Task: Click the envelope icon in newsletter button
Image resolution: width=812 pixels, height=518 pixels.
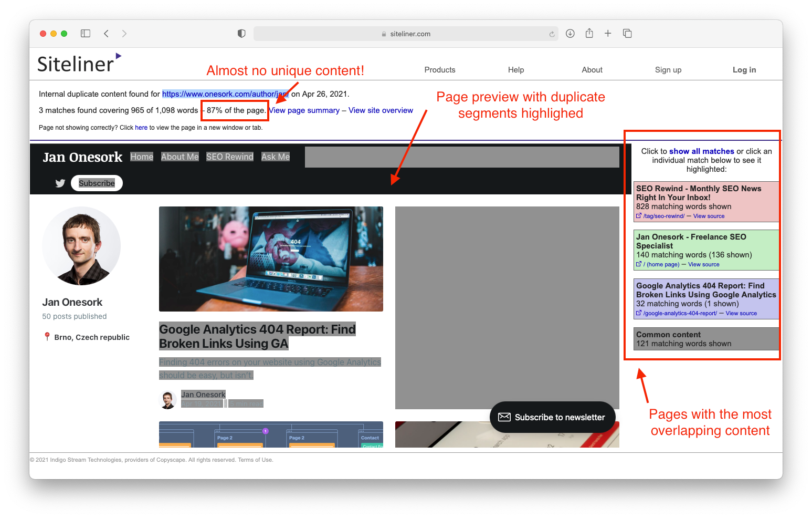Action: pos(504,417)
